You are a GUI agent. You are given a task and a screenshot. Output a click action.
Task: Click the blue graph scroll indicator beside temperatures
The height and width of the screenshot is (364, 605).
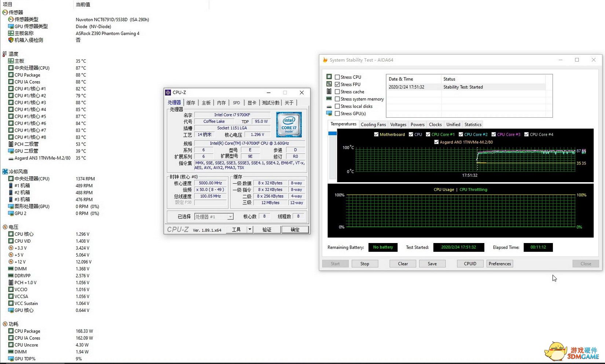click(x=332, y=133)
